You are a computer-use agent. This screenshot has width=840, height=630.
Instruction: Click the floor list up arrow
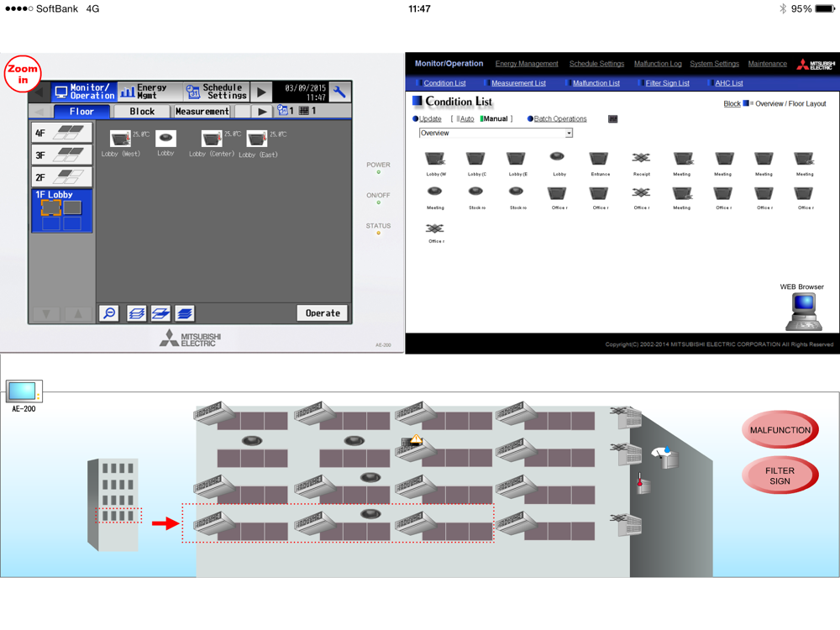pos(77,314)
